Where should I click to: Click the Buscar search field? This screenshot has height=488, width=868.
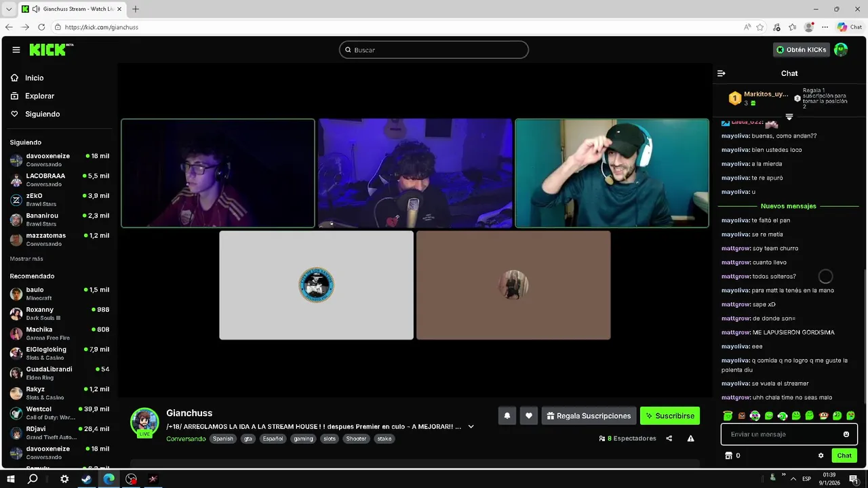tap(434, 49)
